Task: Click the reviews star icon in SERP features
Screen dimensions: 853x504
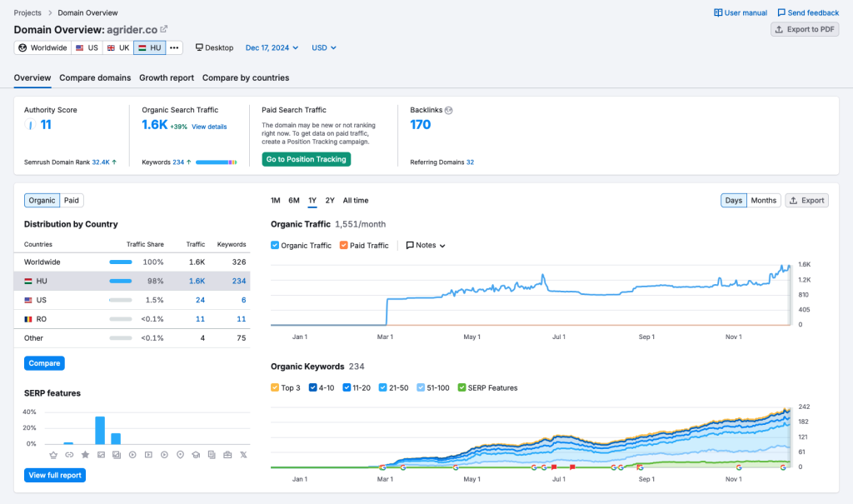Action: coord(85,455)
